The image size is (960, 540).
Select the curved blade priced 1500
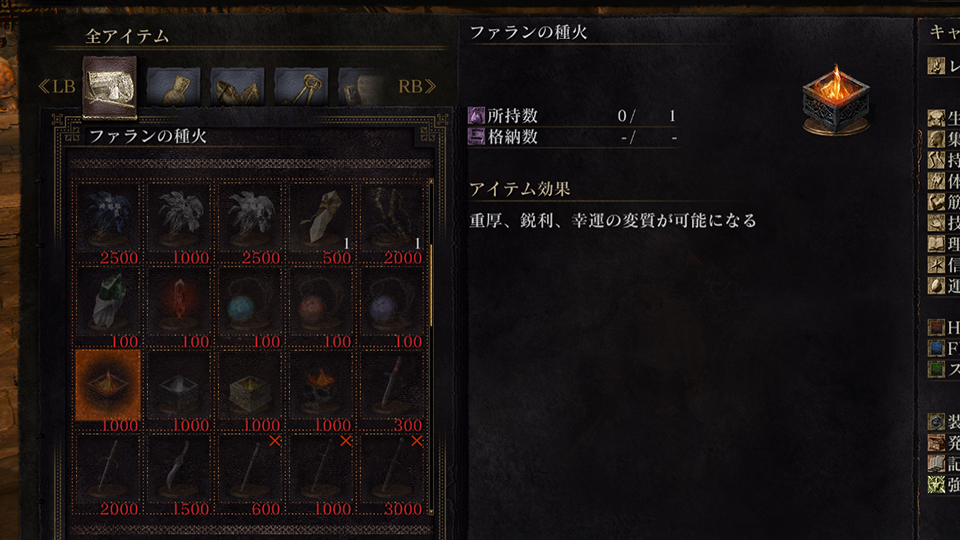(179, 470)
